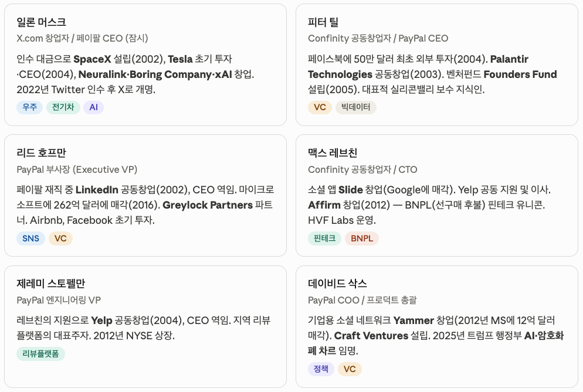This screenshot has width=583, height=392.
Task: Open the 제레미 스토펠만 card heading
Action: 51,284
